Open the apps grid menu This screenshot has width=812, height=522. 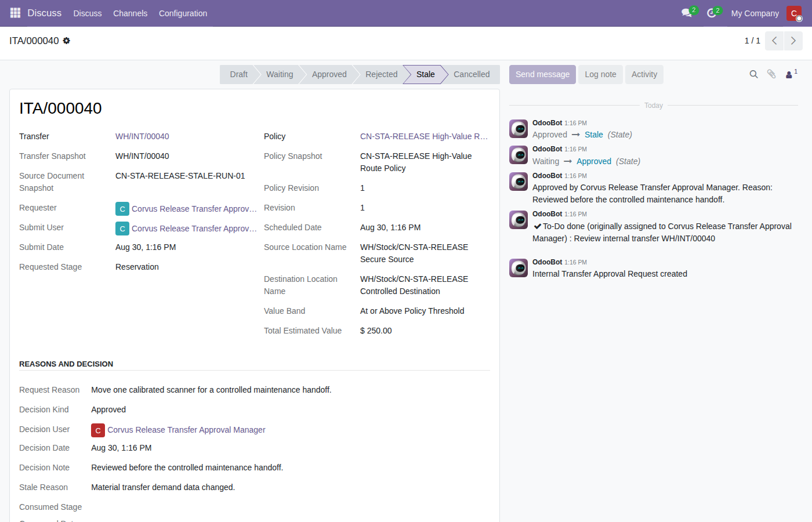click(15, 13)
